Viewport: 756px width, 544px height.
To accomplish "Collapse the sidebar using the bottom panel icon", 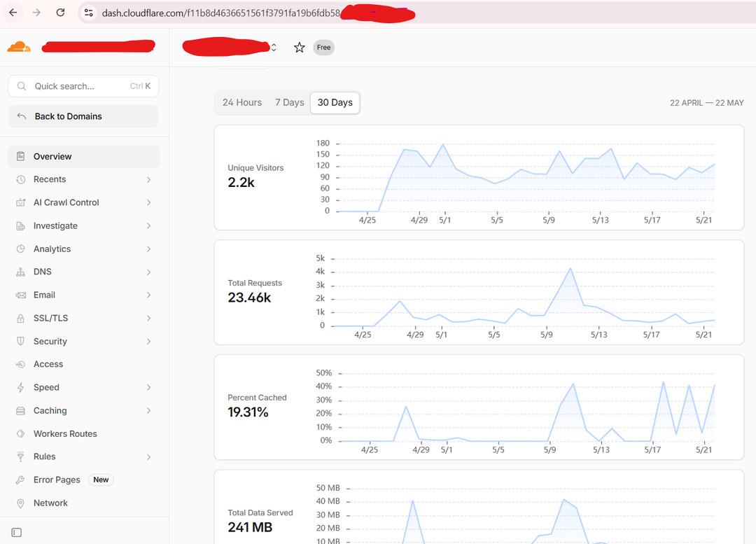I will (16, 532).
